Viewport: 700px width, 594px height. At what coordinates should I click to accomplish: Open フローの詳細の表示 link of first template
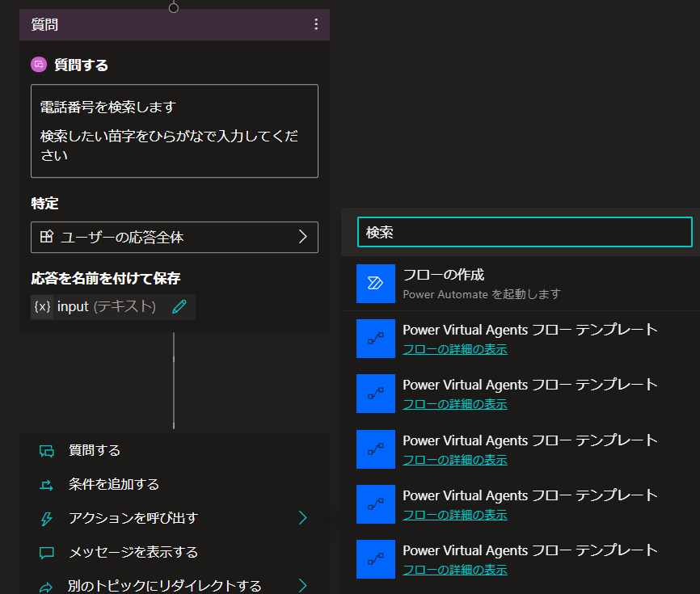(455, 349)
